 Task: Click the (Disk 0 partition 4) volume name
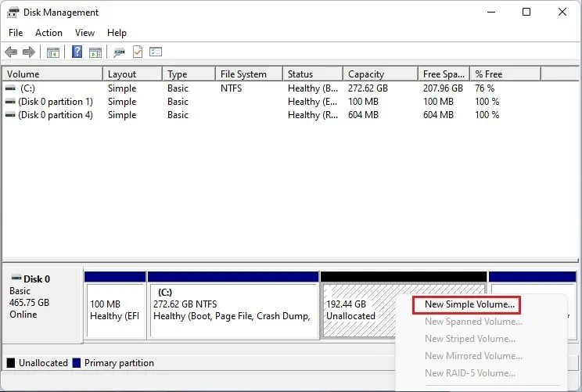click(56, 115)
